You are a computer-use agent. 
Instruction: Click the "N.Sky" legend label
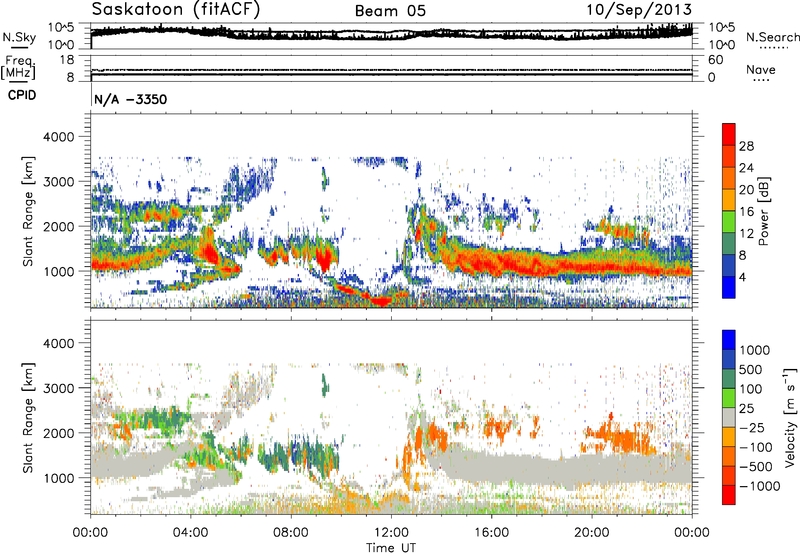pos(19,37)
